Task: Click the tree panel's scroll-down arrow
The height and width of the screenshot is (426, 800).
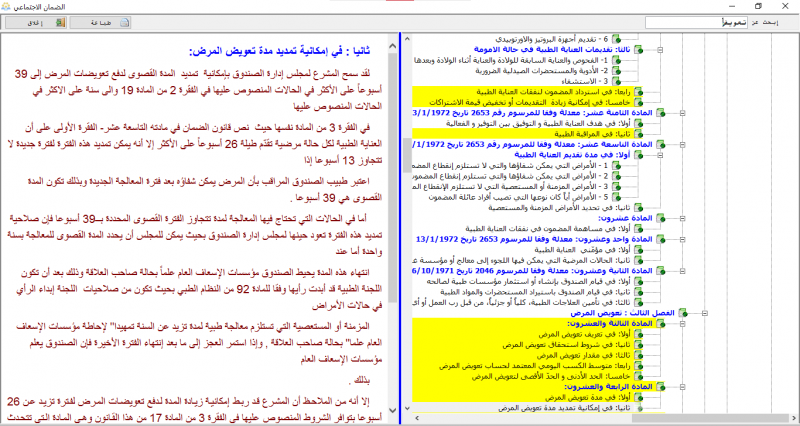Action: (x=407, y=408)
